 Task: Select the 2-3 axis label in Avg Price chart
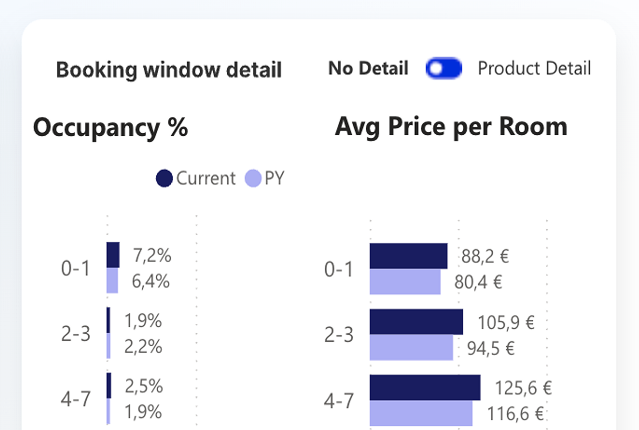pos(339,335)
